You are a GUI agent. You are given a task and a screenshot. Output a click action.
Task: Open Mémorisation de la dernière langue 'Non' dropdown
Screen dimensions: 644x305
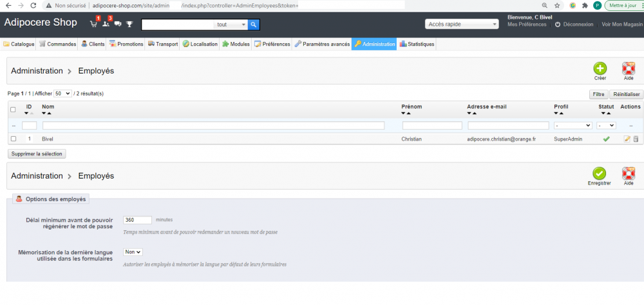tap(133, 252)
